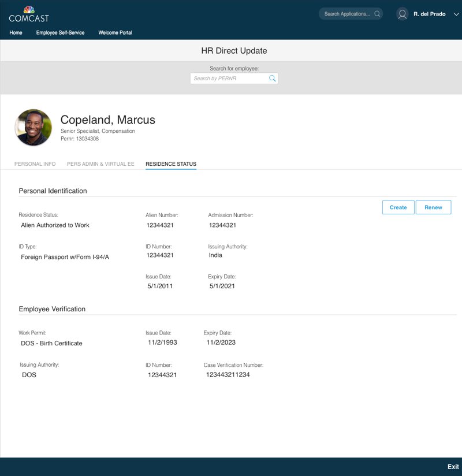Click the Personal Identification section heading

pos(53,191)
